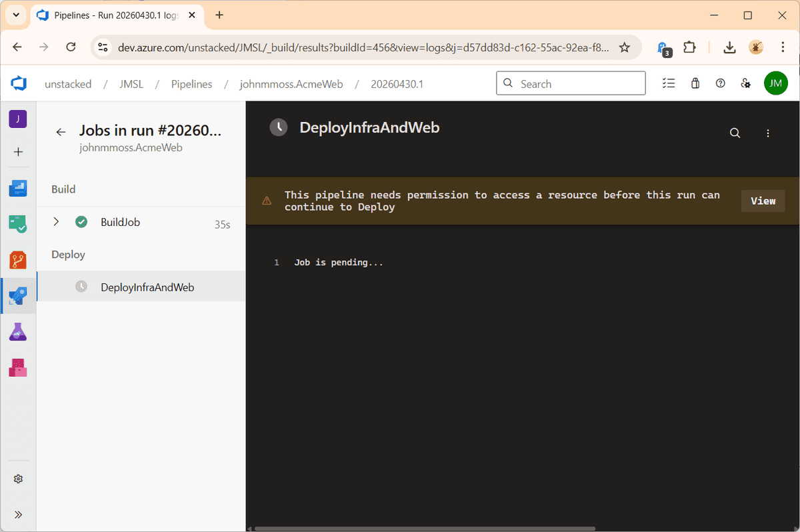
Task: Open the Chrome three-dot menu
Action: 783,47
